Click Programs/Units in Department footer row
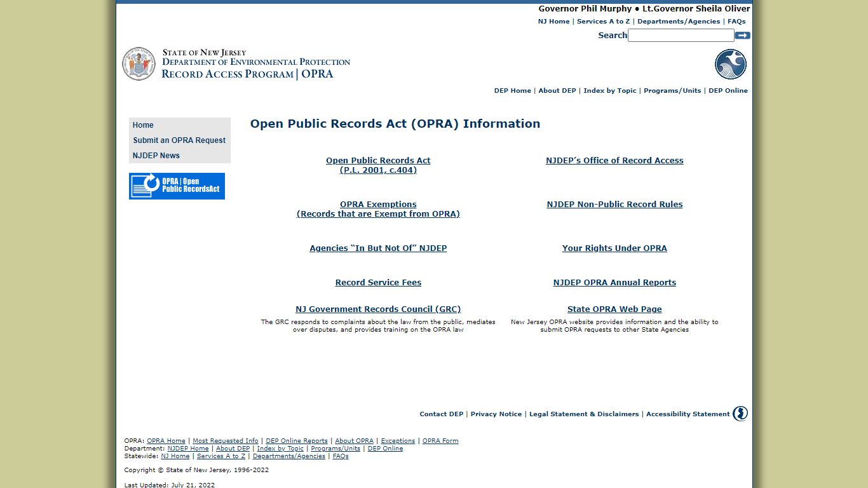Image resolution: width=868 pixels, height=488 pixels. 336,449
